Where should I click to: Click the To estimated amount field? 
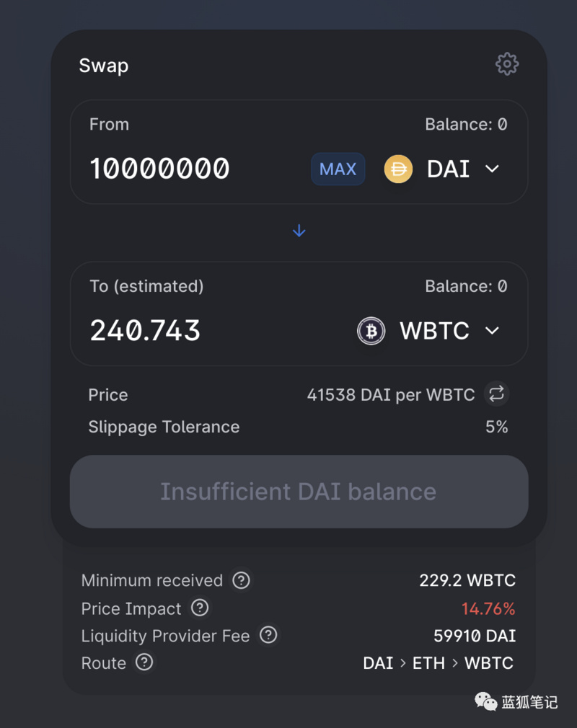(x=146, y=331)
